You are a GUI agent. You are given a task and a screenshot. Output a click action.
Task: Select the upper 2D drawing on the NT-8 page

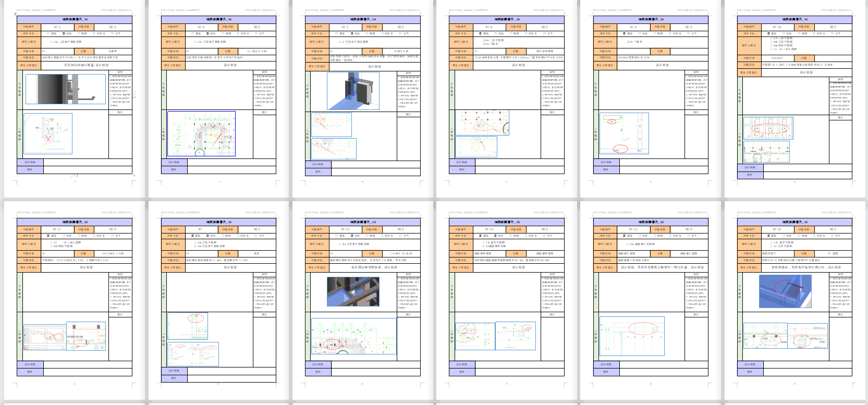click(x=482, y=123)
